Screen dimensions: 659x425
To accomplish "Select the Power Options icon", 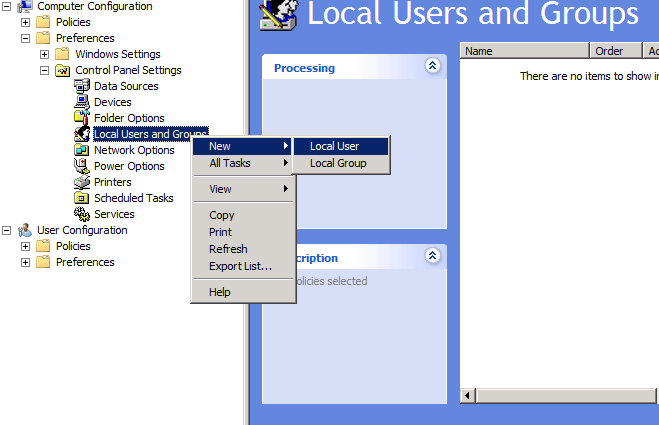I will [83, 166].
